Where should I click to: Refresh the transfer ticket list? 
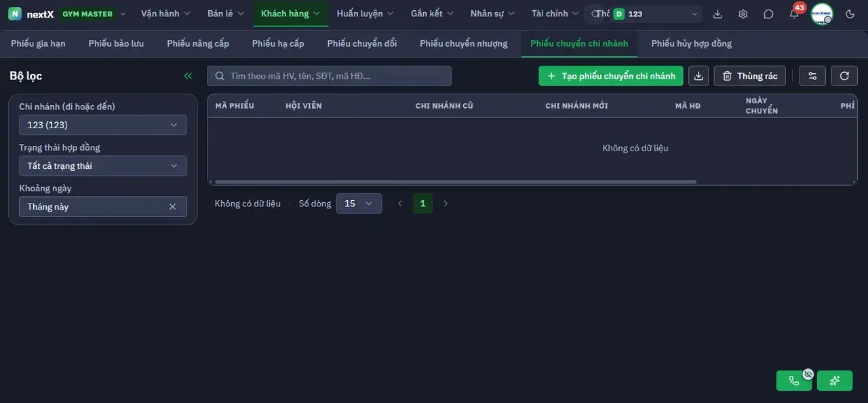pos(844,76)
